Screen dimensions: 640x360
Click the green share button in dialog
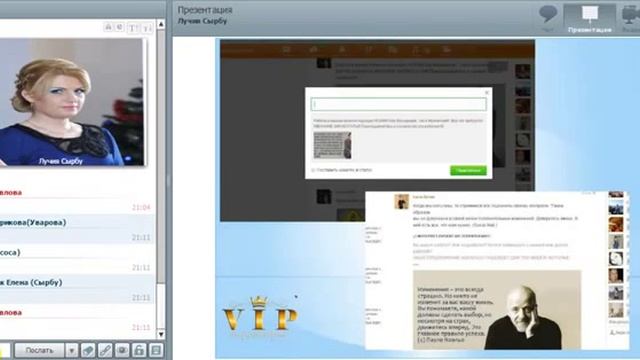tap(468, 170)
